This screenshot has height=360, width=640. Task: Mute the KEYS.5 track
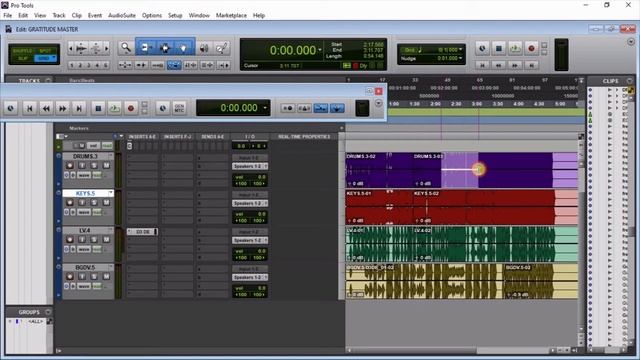(x=107, y=202)
